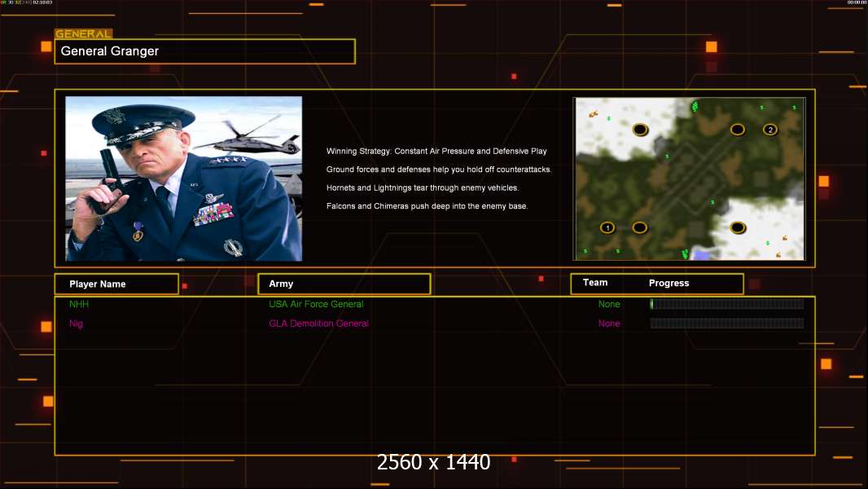The height and width of the screenshot is (489, 868).
Task: Click the USA Air Force General army entry
Action: (316, 304)
